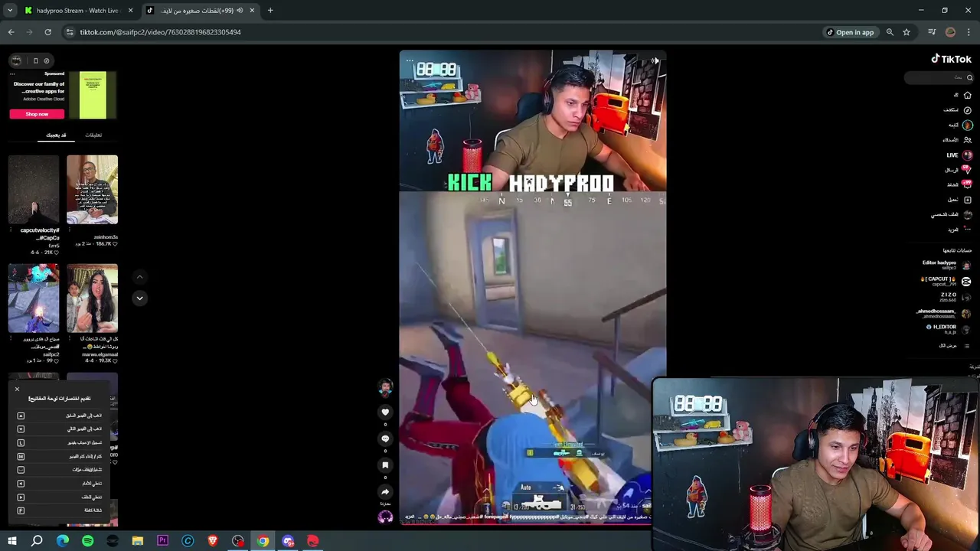Go to the previous video arrow
The height and width of the screenshot is (551, 980).
[139, 277]
